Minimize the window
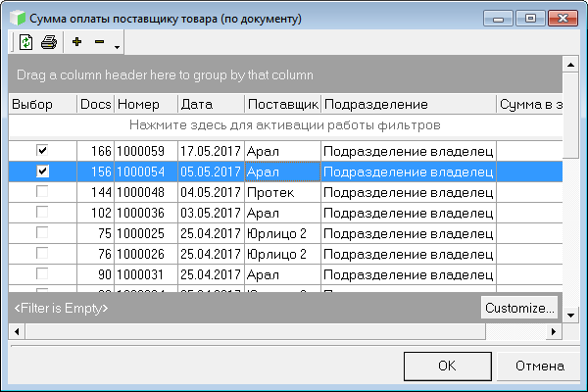The image size is (588, 392). (x=498, y=19)
